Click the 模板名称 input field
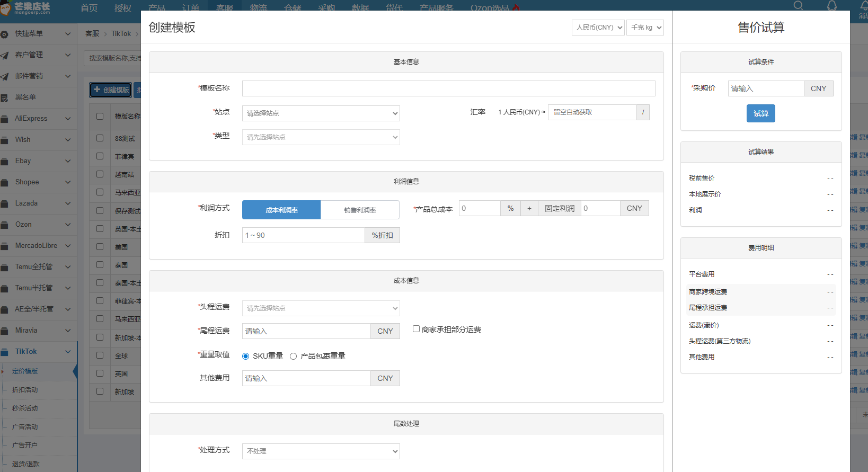Image resolution: width=868 pixels, height=472 pixels. click(x=448, y=88)
